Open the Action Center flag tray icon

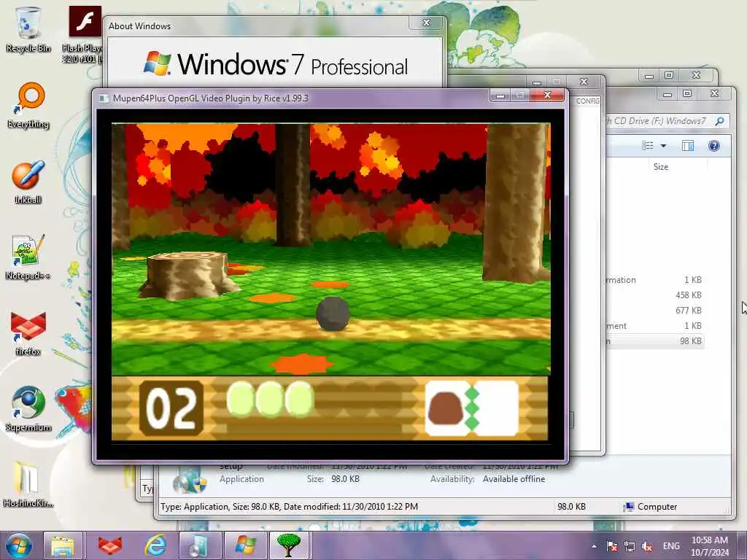pos(612,546)
